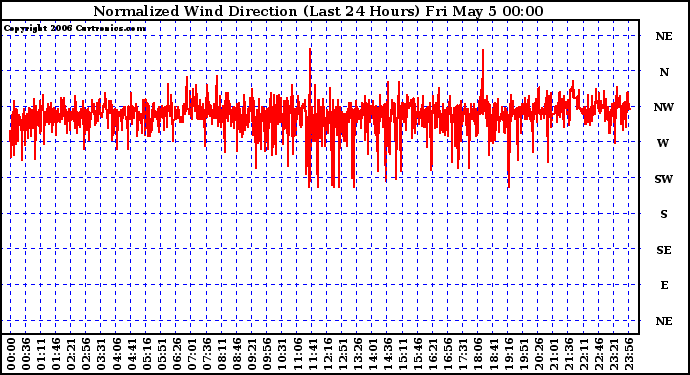
Task: Select the 'N' direction axis label
Action: coord(664,72)
